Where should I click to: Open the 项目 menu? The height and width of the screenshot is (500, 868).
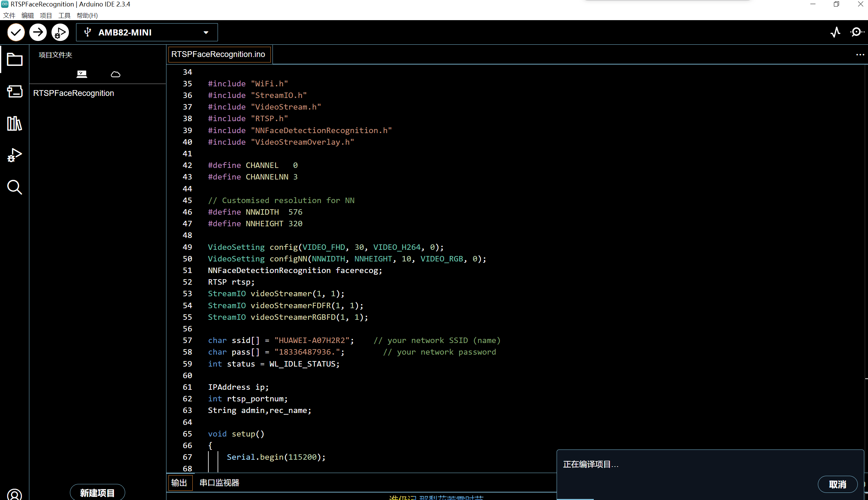click(46, 15)
